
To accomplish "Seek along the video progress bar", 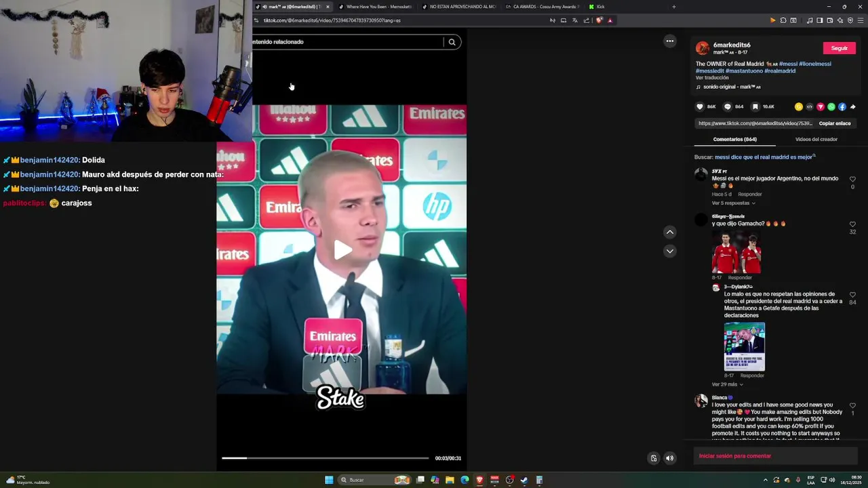I will (325, 458).
